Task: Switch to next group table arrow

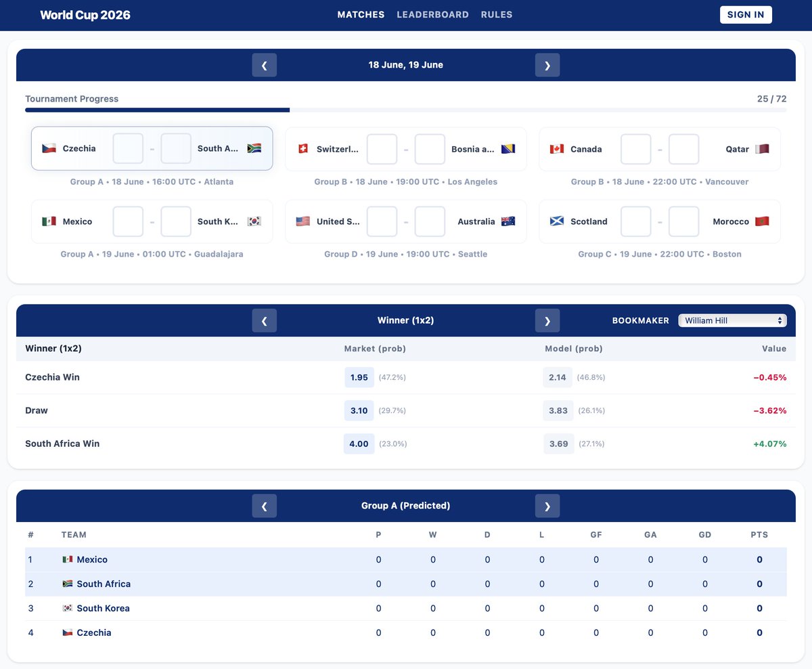Action: (x=547, y=506)
